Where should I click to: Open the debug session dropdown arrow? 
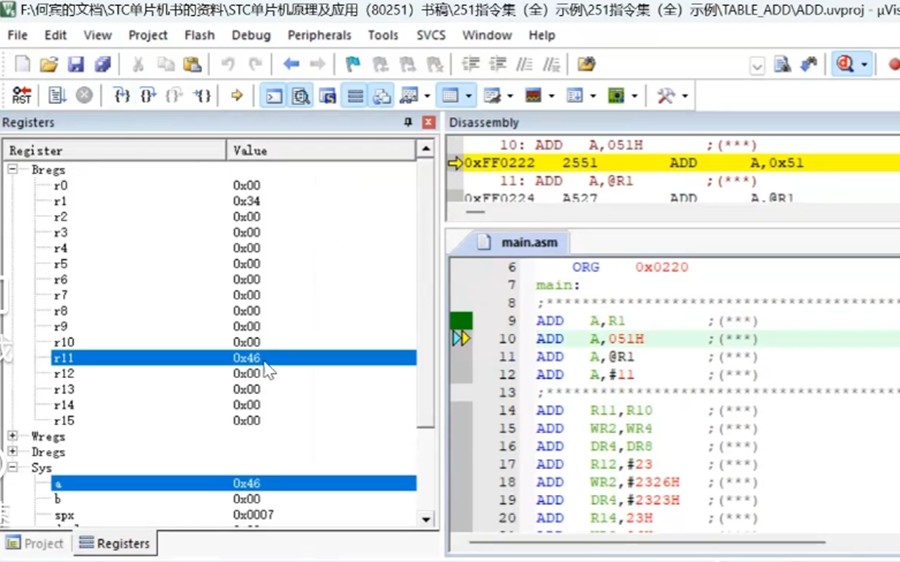coord(864,64)
